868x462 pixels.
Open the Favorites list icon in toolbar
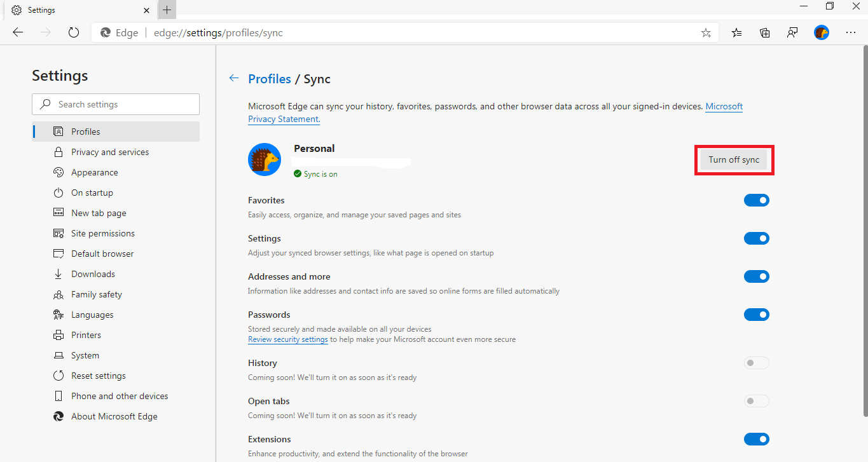click(736, 32)
